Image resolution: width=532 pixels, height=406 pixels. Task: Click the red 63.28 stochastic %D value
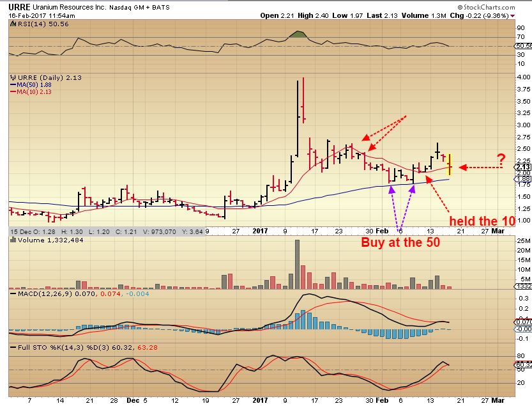148,348
